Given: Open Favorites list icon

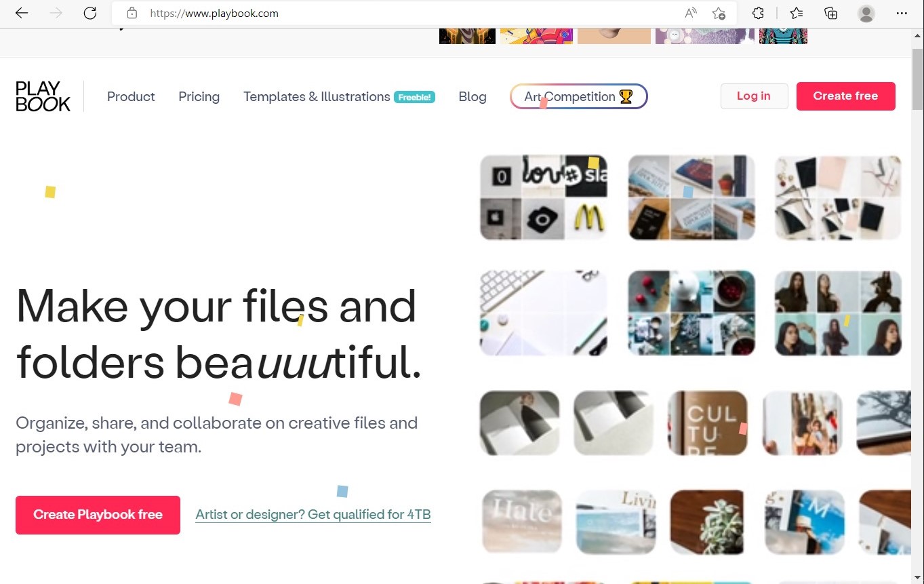Looking at the screenshot, I should coord(797,13).
